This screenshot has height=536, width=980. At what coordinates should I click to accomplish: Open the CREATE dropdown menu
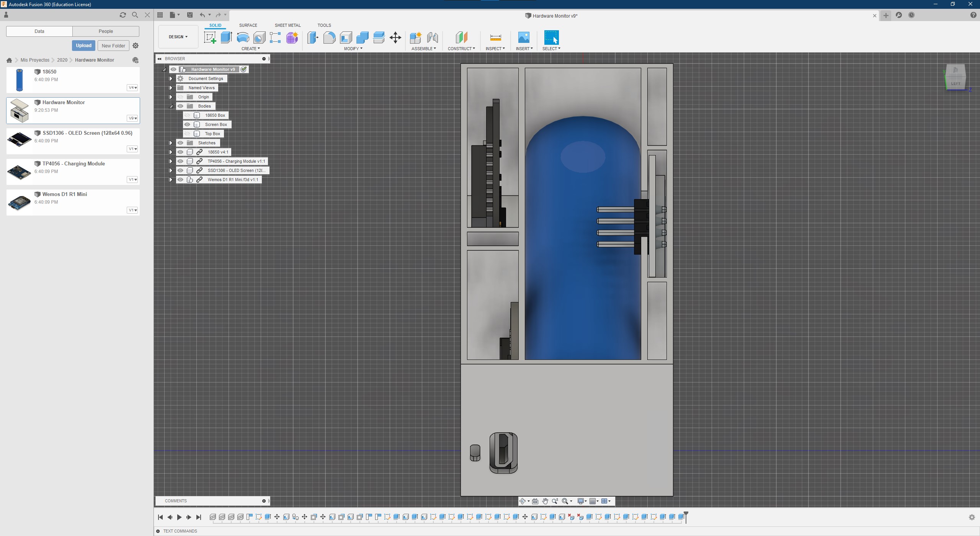[x=250, y=49]
